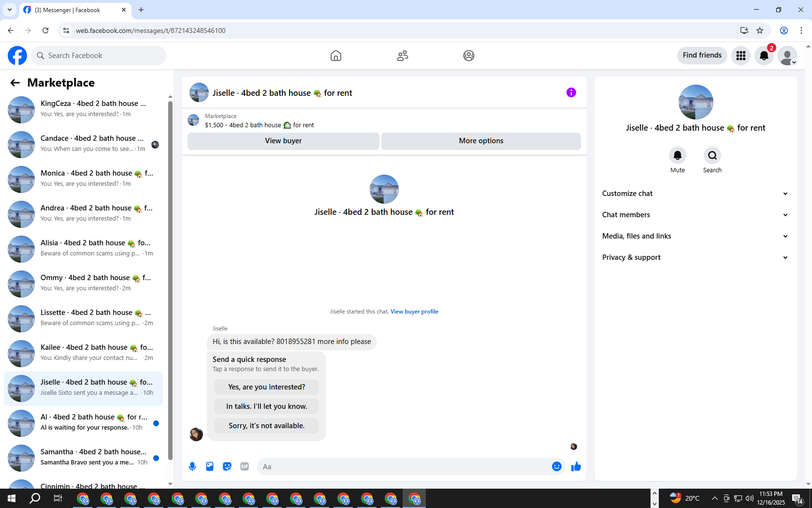
Task: Click More options button
Action: click(x=481, y=141)
